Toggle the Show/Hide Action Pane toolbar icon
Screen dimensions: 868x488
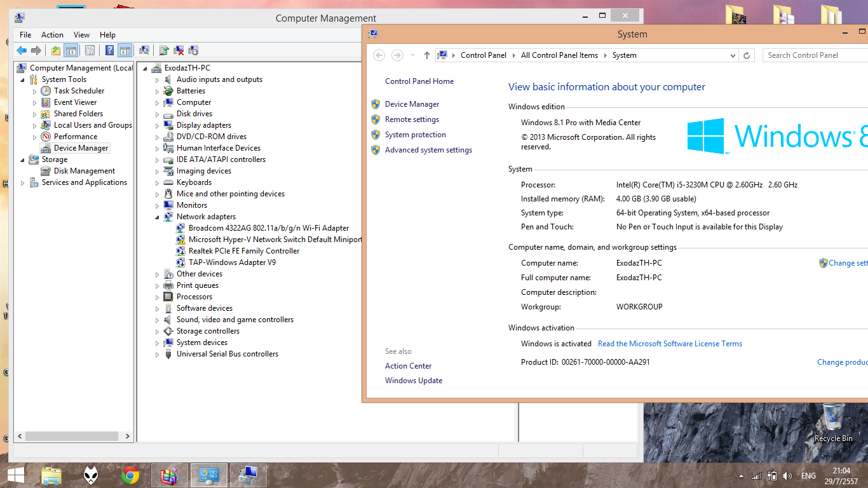pos(125,51)
